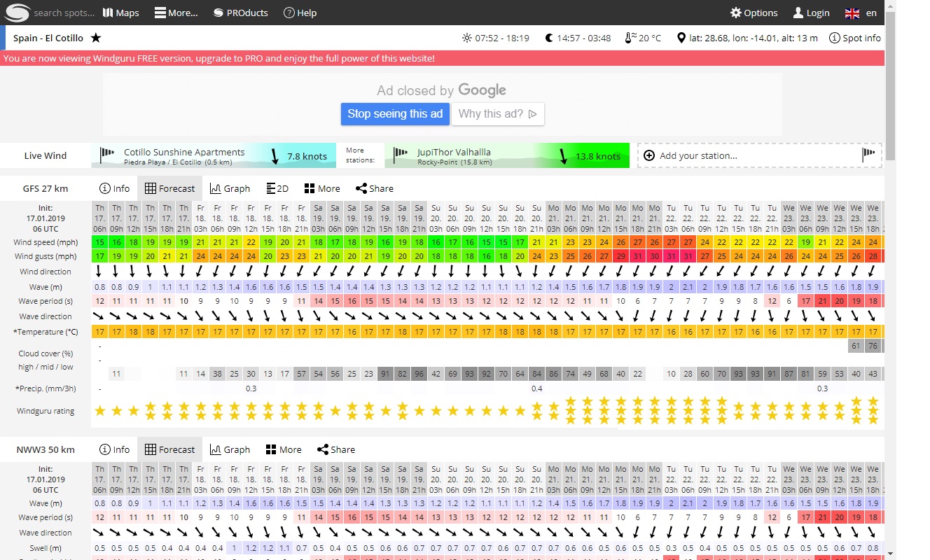
Task: Click Add your station field
Action: pos(759,155)
